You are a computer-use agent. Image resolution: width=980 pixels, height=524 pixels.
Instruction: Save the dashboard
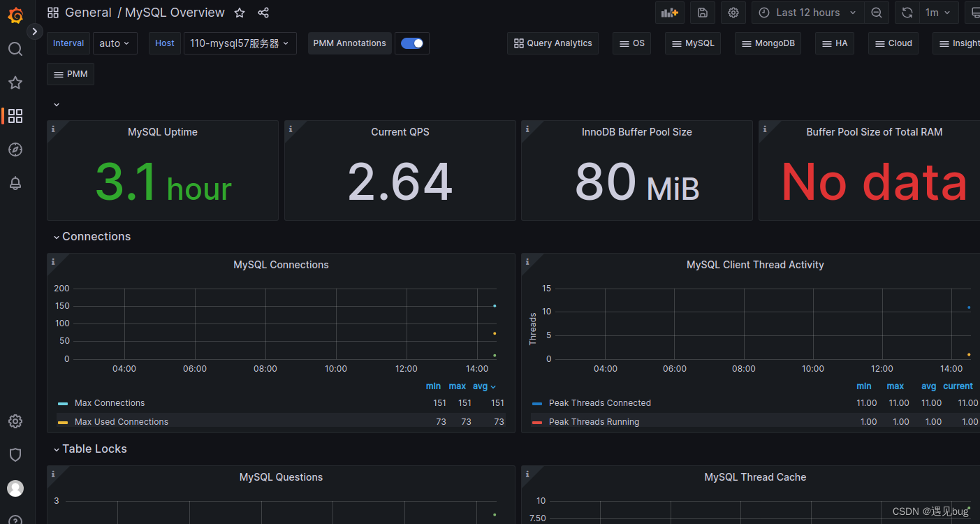pos(703,13)
